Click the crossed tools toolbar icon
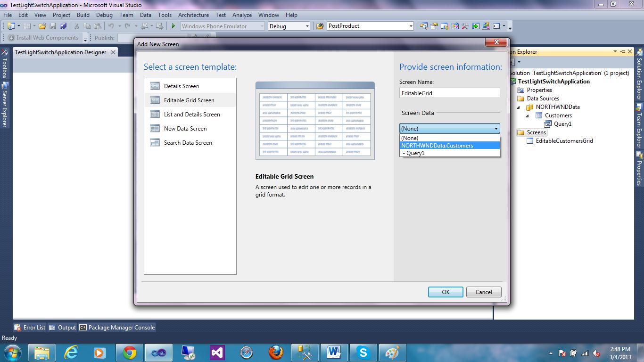Viewport: 644px width, 362px height. (x=465, y=26)
